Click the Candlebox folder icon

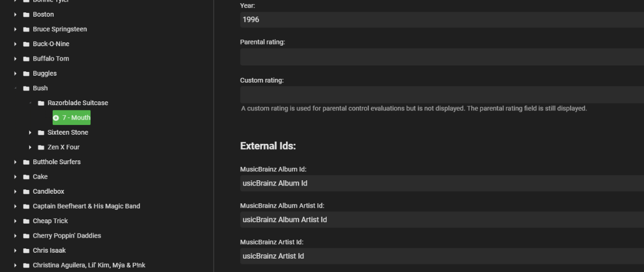point(26,192)
